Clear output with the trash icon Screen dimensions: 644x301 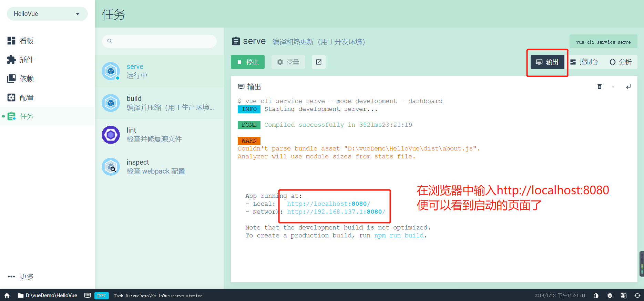point(600,86)
